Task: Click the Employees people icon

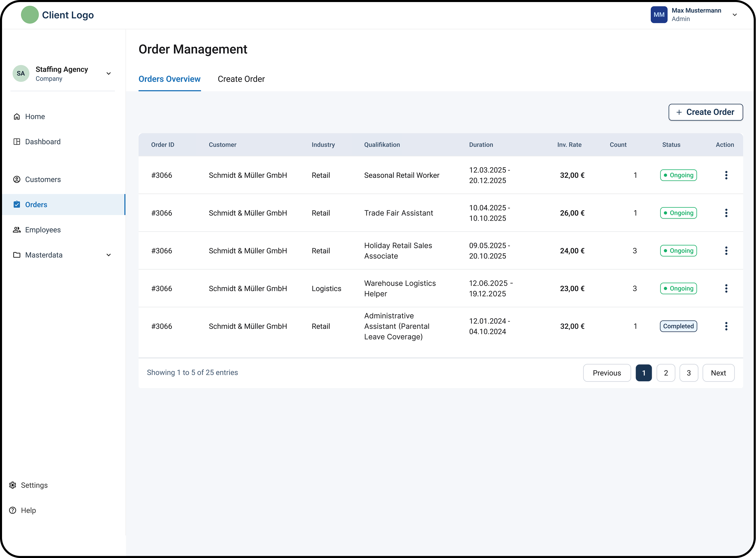Action: pos(17,230)
